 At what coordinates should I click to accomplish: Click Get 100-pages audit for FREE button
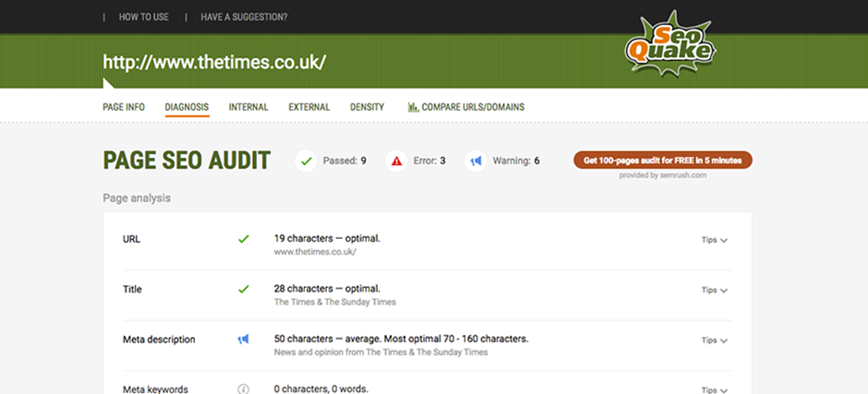pos(663,160)
